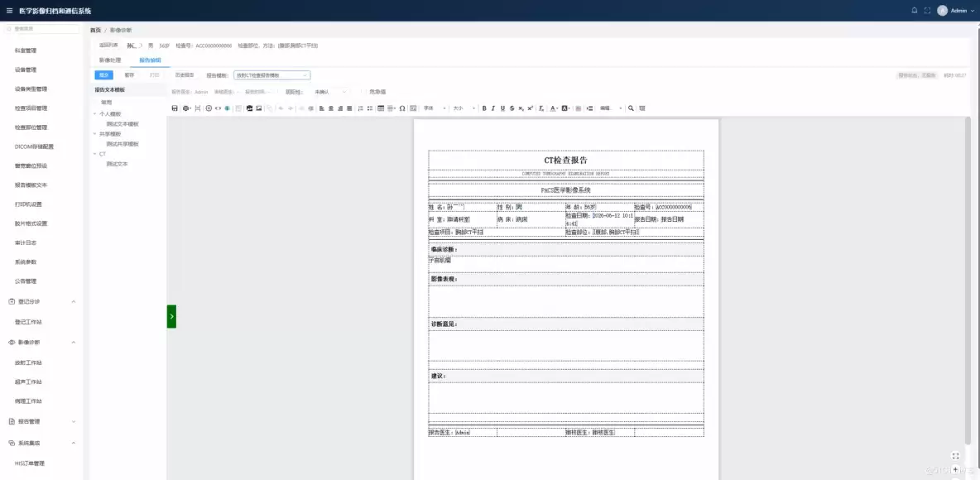Click into the 诊断意见 content area
This screenshot has height=480, width=980.
click(565, 345)
